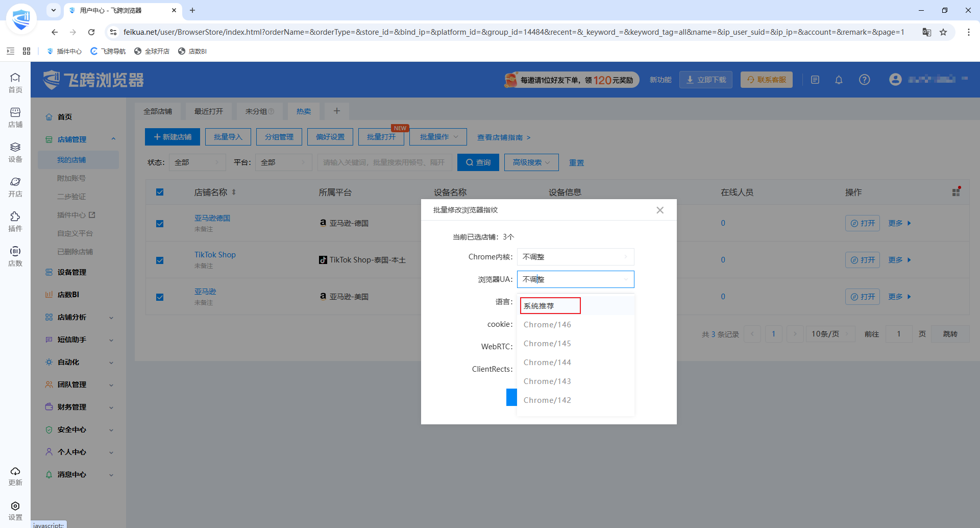Open the 设置 gear icon in left rail
This screenshot has width=980, height=528.
(x=15, y=510)
